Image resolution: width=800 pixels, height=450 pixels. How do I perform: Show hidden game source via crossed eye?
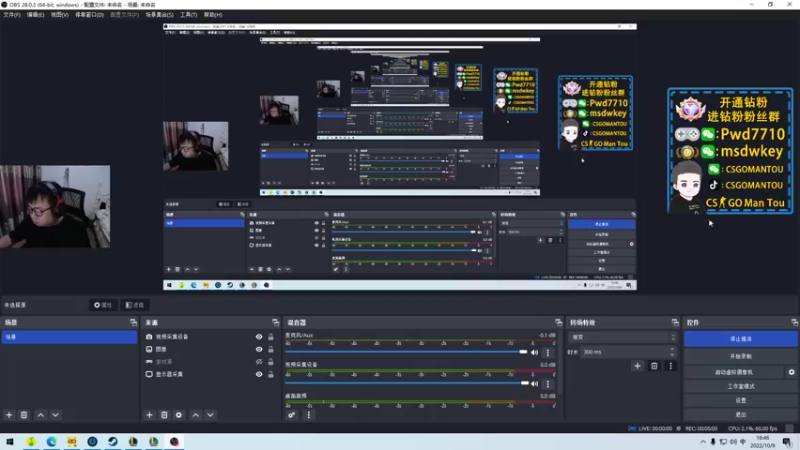click(x=259, y=362)
